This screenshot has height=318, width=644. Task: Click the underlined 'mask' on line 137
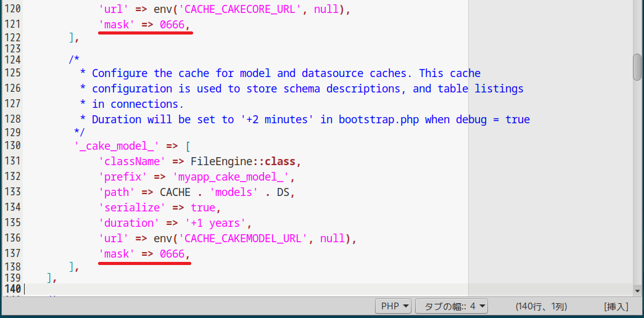tap(117, 254)
